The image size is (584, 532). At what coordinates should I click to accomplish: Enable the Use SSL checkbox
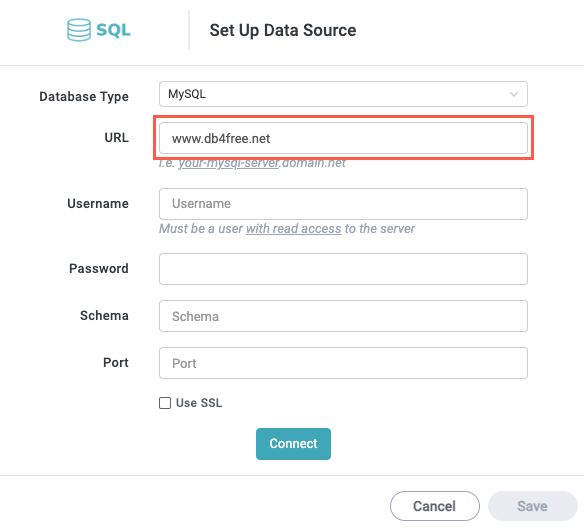pos(165,403)
